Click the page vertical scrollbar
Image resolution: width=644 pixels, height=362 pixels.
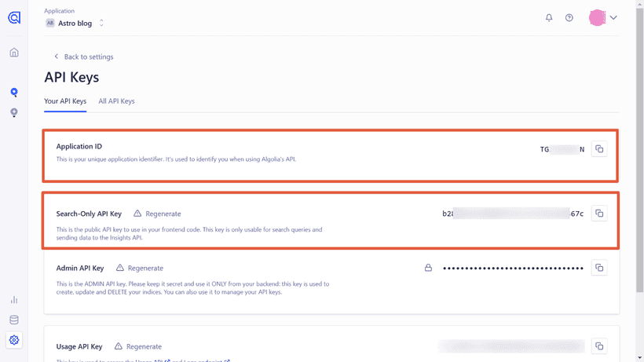(x=640, y=150)
